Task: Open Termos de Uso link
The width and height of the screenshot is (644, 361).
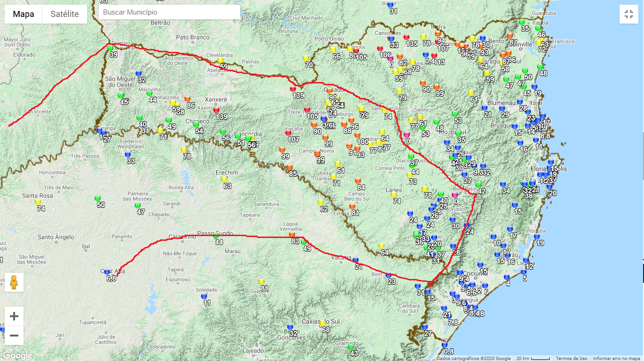Action: tap(572, 358)
